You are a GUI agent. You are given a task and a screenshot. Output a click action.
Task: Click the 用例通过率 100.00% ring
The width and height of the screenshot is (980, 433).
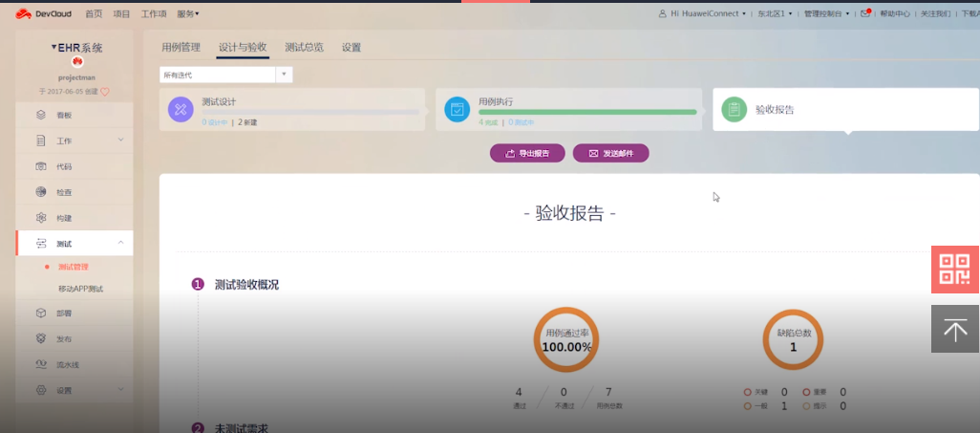coord(566,339)
